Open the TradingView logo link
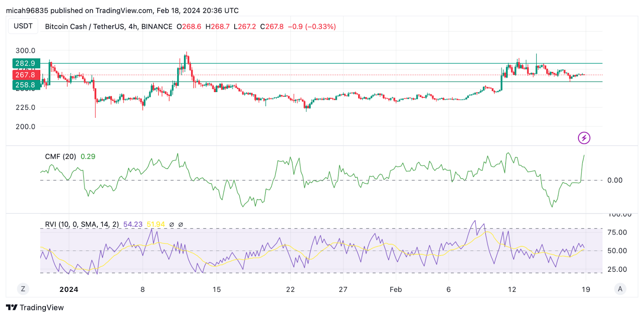The image size is (644, 318). (x=35, y=308)
